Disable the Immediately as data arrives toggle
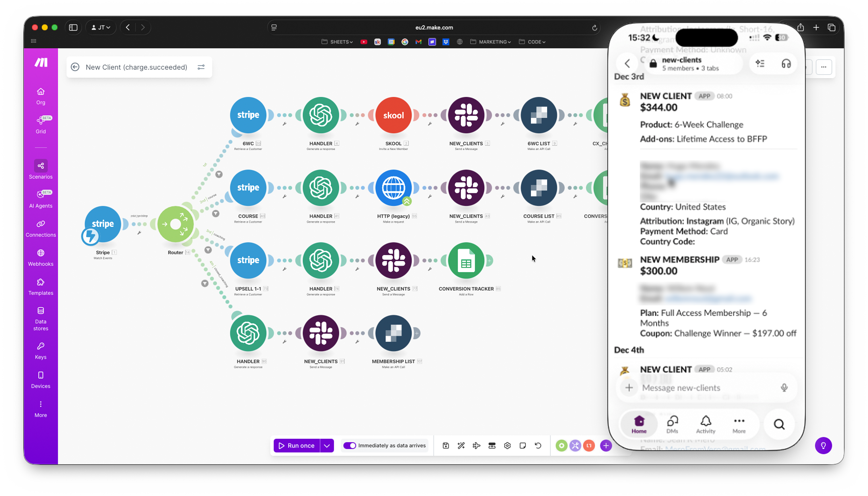 click(x=350, y=445)
